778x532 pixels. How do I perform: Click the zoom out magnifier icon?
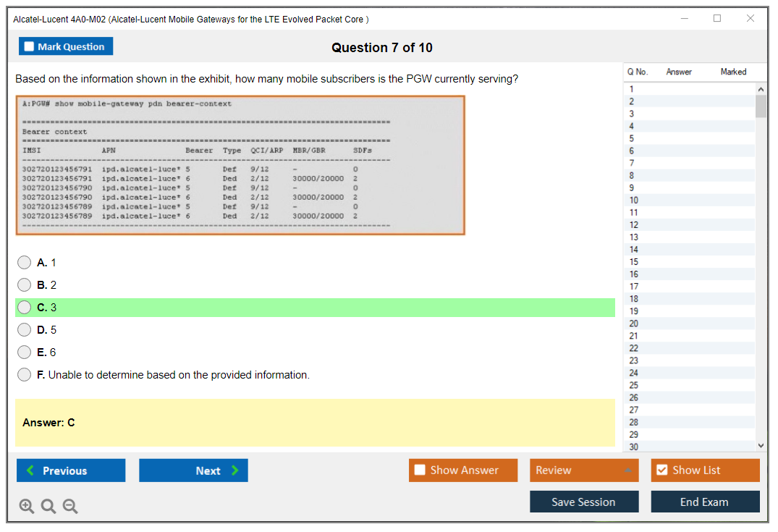[70, 507]
